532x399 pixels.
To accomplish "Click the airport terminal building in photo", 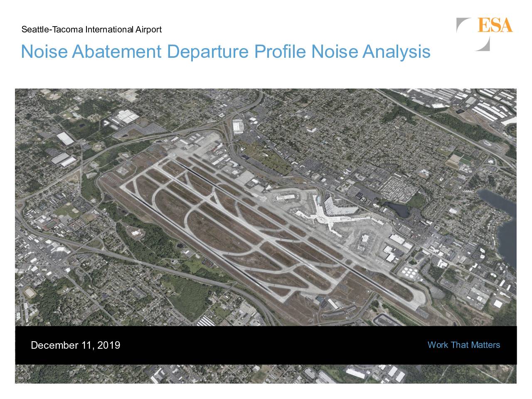I will tap(328, 212).
